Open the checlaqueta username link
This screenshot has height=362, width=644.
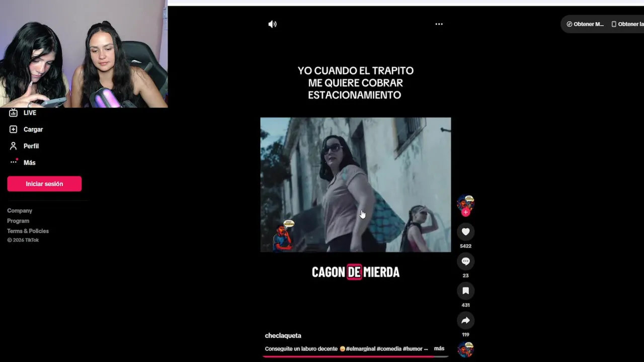pyautogui.click(x=283, y=335)
